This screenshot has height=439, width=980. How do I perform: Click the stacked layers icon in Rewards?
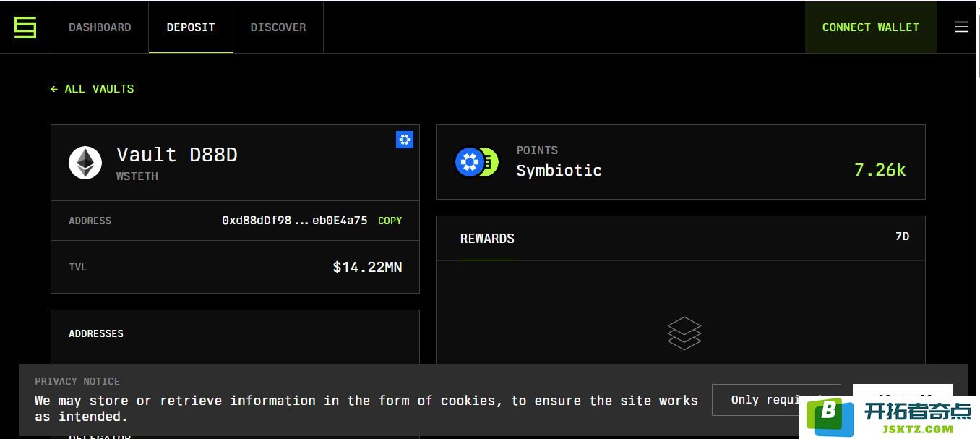[684, 333]
